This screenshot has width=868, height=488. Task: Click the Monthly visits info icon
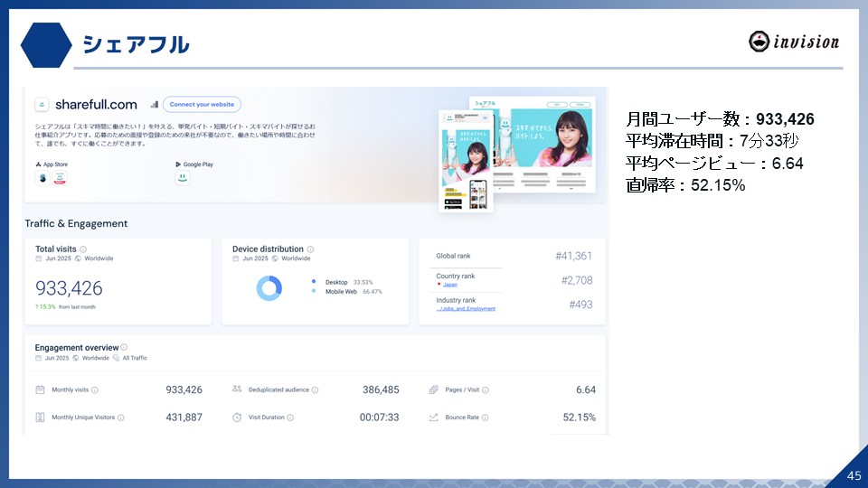[x=95, y=390]
